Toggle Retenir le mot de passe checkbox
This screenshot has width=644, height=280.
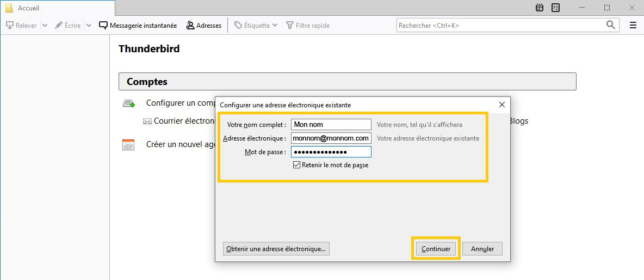(296, 165)
